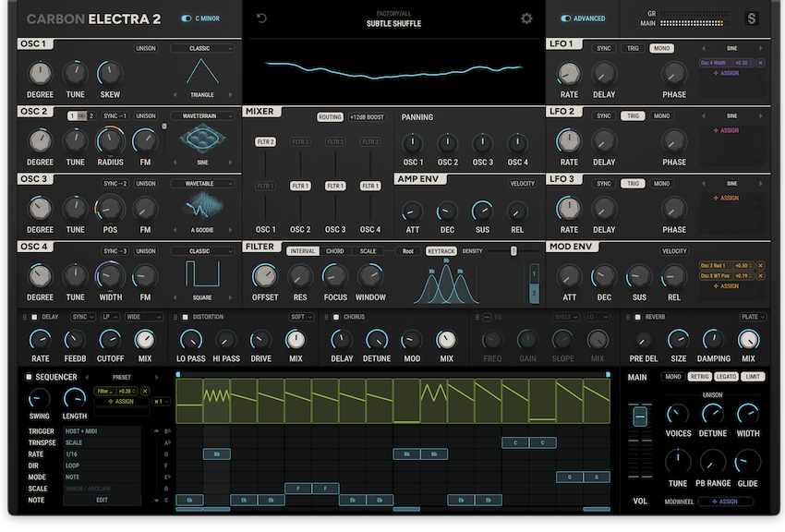This screenshot has width=785, height=532.
Task: Click the SUBTLE SHUFFLE preset name
Action: click(x=393, y=23)
